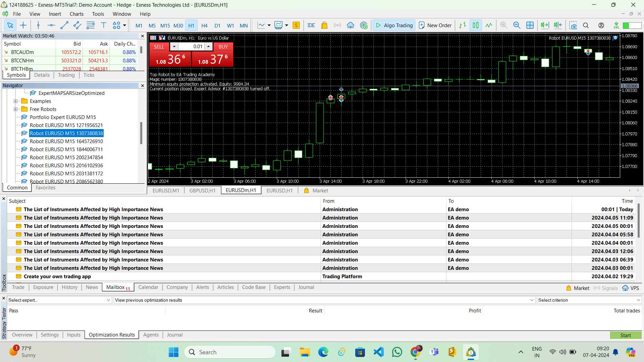Click the Start button in Strategy Tester
Viewport: 644px width, 362px height.
point(626,335)
